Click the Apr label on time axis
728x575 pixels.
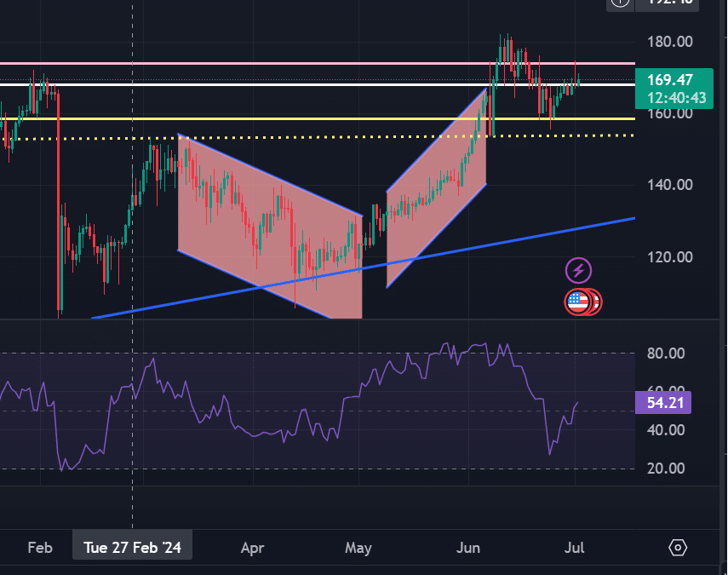(252, 547)
